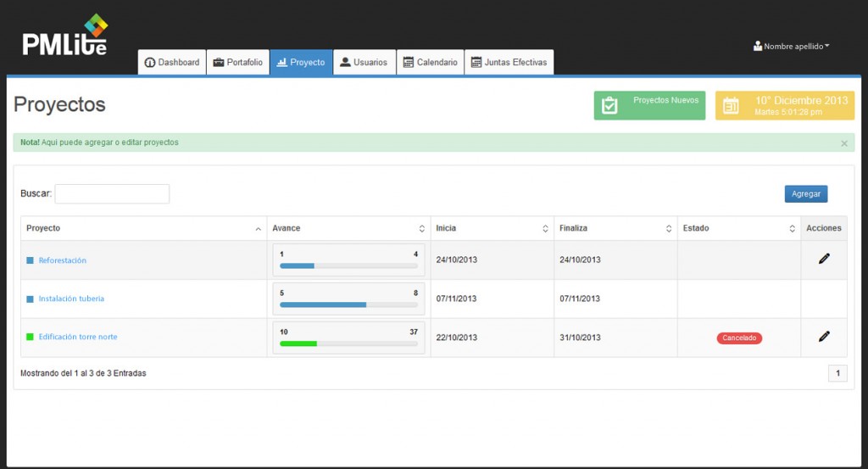Edit Reforestación with the pencil icon
Screen dimensions: 868x469
(824, 259)
